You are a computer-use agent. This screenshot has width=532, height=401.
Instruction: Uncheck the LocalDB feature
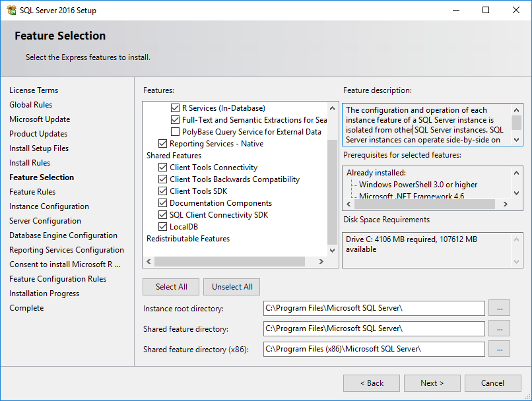(x=163, y=227)
